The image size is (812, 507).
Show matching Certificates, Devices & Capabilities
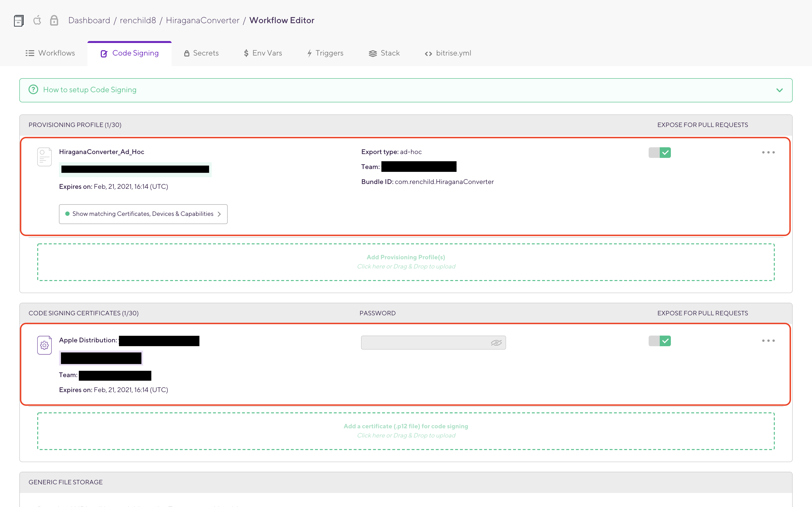143,214
